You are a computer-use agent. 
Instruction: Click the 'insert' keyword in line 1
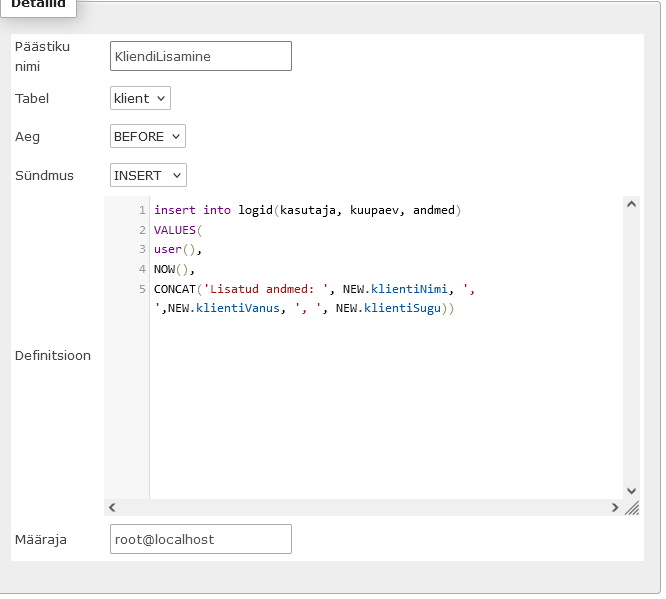pyautogui.click(x=175, y=210)
